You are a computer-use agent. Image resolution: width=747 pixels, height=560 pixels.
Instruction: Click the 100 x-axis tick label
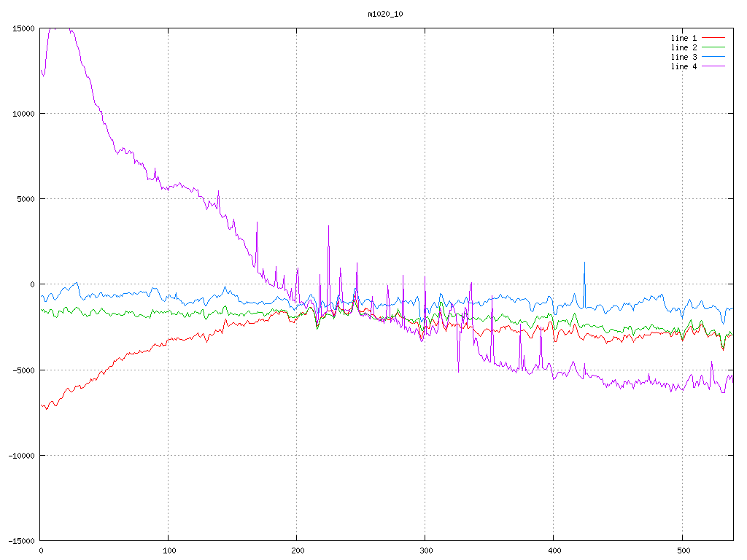(169, 551)
